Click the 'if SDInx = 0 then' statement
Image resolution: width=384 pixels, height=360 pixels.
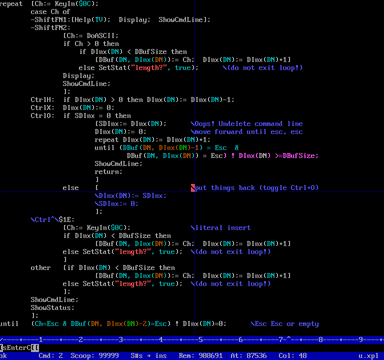96,116
